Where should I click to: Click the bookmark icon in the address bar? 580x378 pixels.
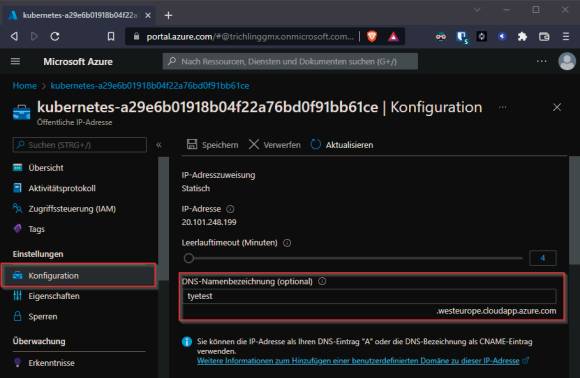coord(111,36)
